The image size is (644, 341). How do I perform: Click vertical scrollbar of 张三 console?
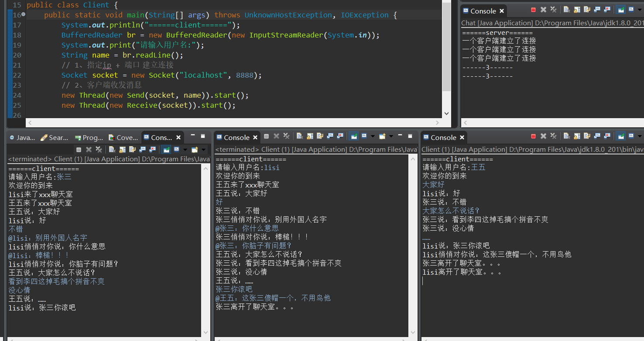[x=205, y=251]
